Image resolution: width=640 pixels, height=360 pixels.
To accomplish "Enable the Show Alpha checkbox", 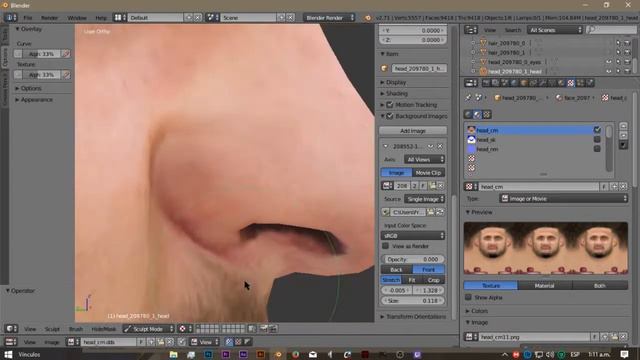I will pyautogui.click(x=469, y=297).
